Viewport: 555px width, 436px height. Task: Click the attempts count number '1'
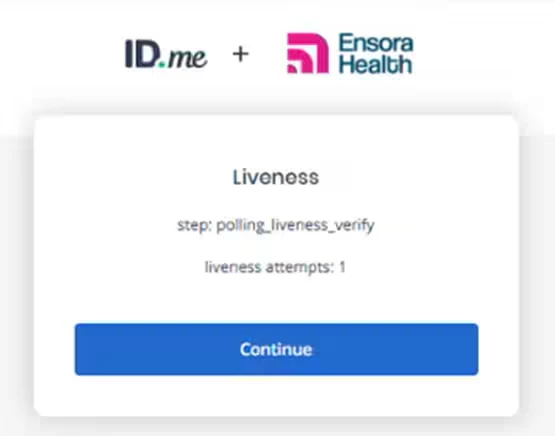[x=342, y=267]
